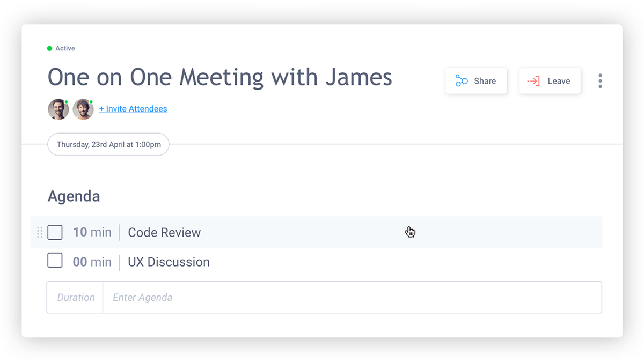Click the 00 min duration value

click(92, 262)
